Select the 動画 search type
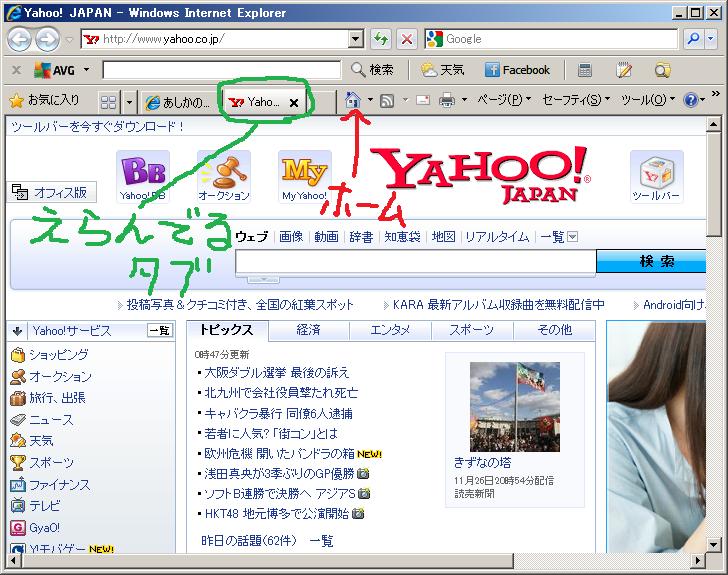 [x=326, y=237]
